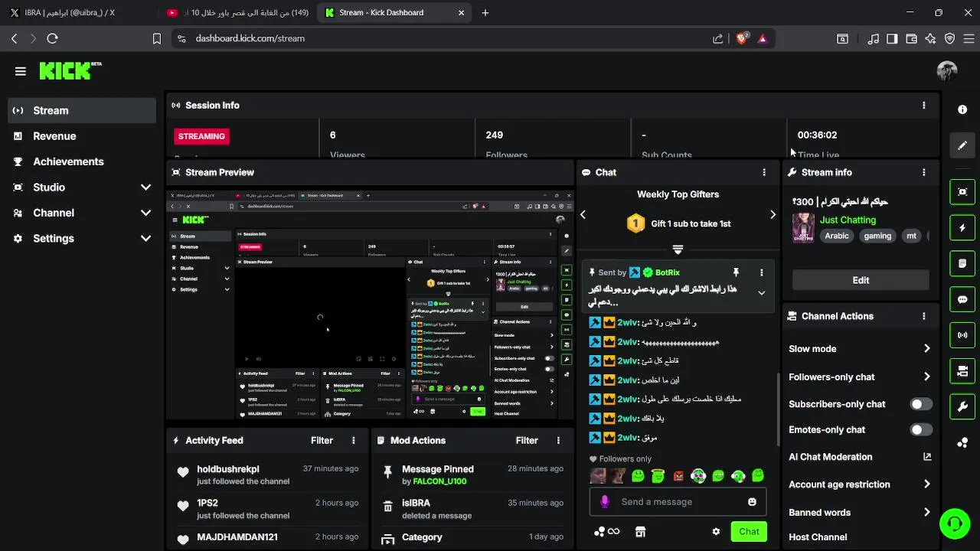Click the Just Chatting category thumbnail
This screenshot has height=551, width=980.
(x=803, y=228)
